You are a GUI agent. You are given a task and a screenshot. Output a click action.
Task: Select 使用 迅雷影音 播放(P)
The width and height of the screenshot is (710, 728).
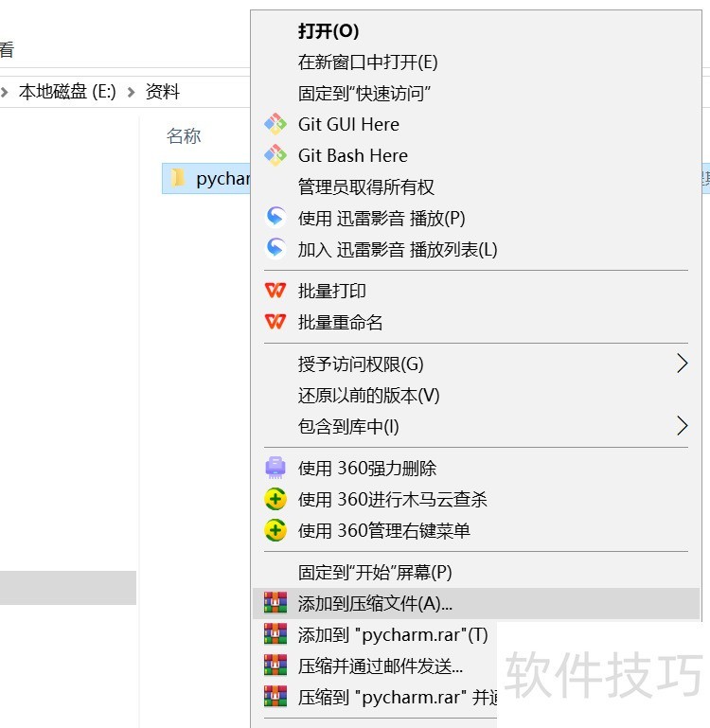click(x=476, y=218)
